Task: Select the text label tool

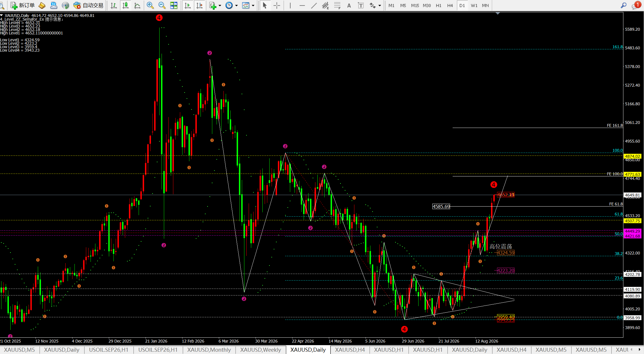Action: coord(361,5)
